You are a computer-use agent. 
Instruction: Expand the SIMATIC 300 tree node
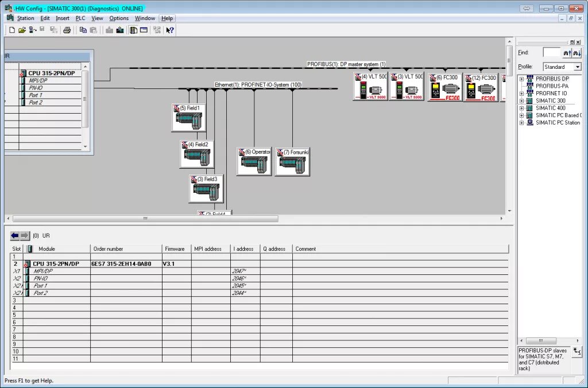pyautogui.click(x=521, y=101)
